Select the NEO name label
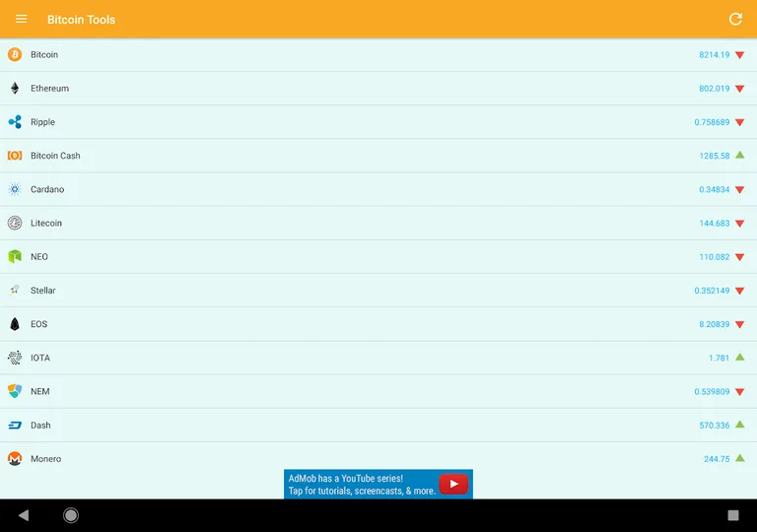Image resolution: width=757 pixels, height=532 pixels. tap(39, 257)
